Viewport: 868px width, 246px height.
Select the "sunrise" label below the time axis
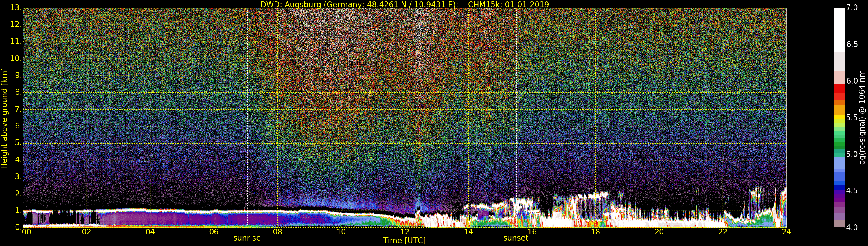coord(247,238)
